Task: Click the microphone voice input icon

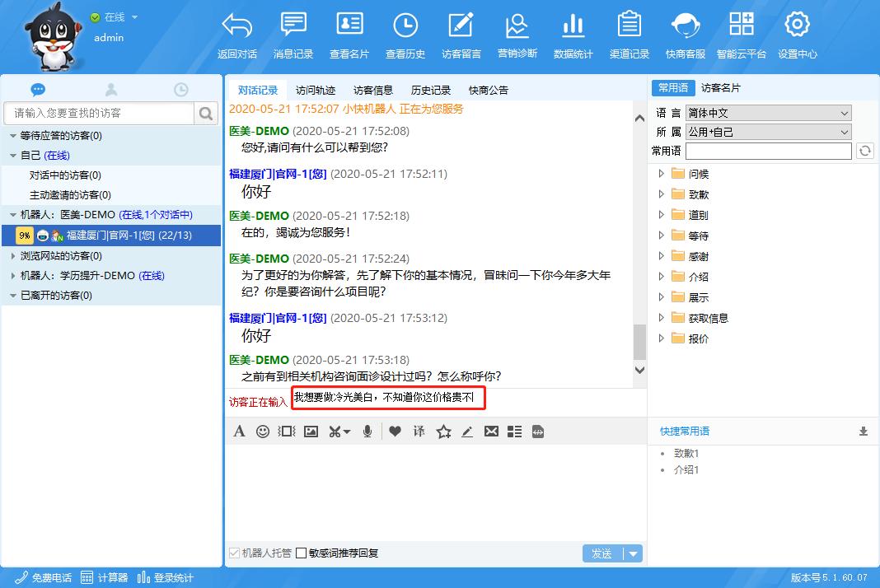Action: click(367, 431)
